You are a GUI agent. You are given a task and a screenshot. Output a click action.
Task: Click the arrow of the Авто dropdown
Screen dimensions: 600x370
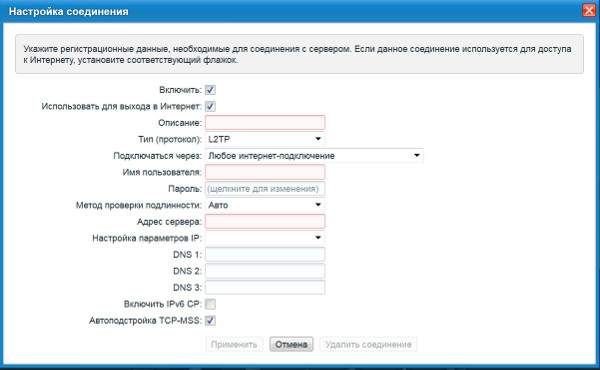(x=318, y=205)
